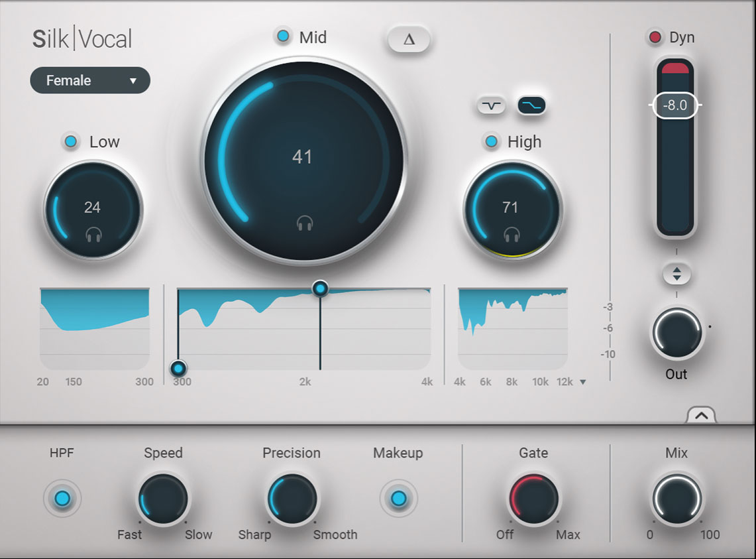Toggle the Dyn enable button
756x559 pixels.
(x=655, y=37)
